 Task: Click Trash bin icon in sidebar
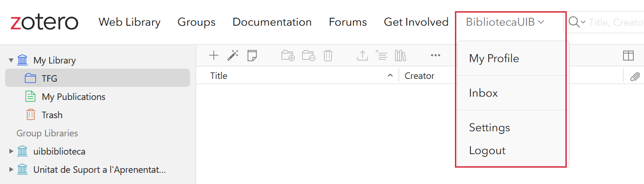[30, 114]
